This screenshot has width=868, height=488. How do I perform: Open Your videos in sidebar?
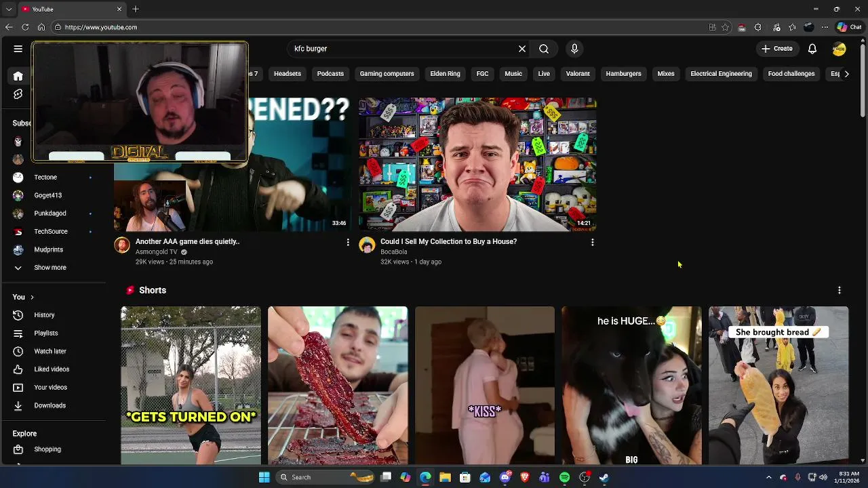point(54,388)
